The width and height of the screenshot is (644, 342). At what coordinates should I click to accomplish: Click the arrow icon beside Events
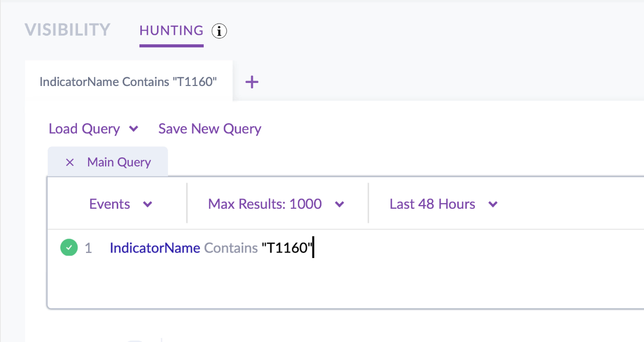coord(147,204)
